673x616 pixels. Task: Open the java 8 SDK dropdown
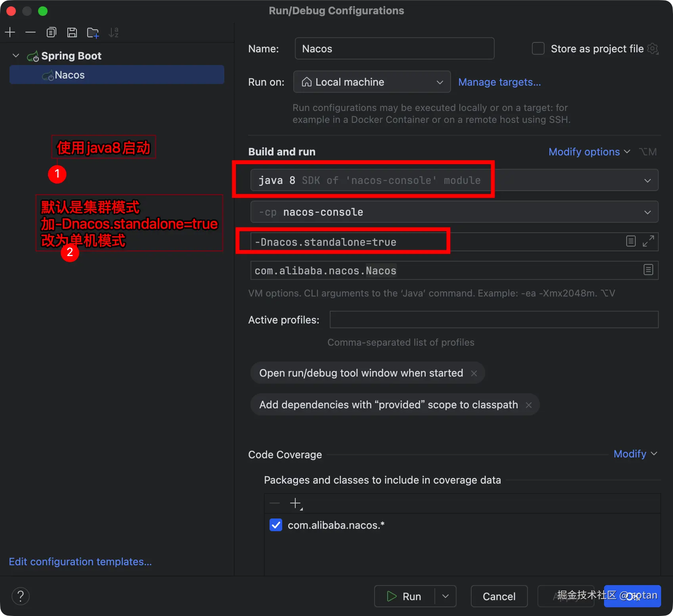coord(454,180)
